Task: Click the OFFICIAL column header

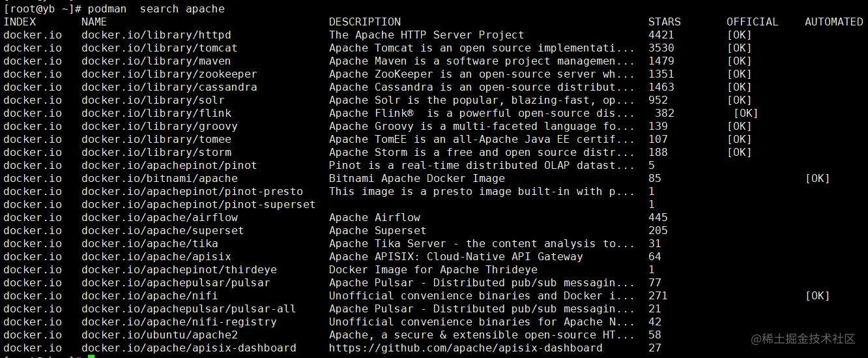Action: tap(752, 22)
